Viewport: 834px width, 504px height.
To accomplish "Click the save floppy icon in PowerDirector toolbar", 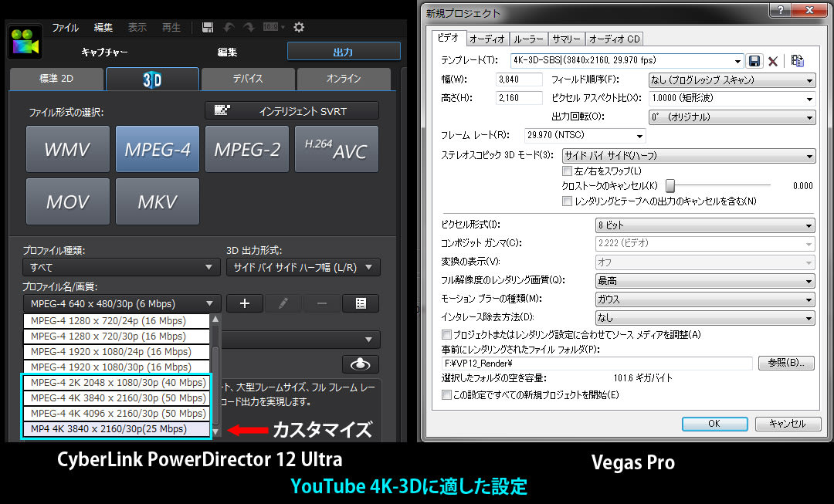I will [x=208, y=27].
